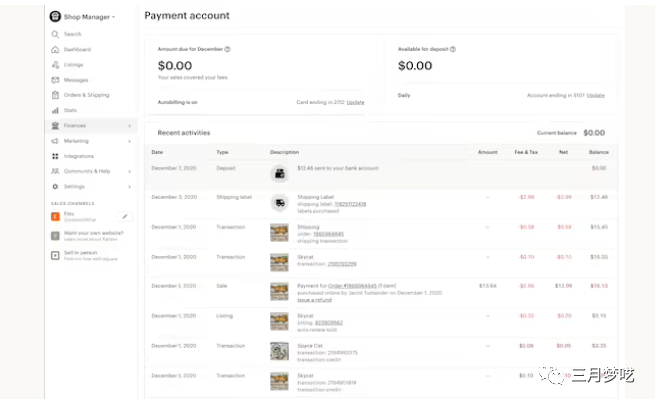Click Update link for card ending in 2712
The image size is (655, 403).
coord(355,102)
